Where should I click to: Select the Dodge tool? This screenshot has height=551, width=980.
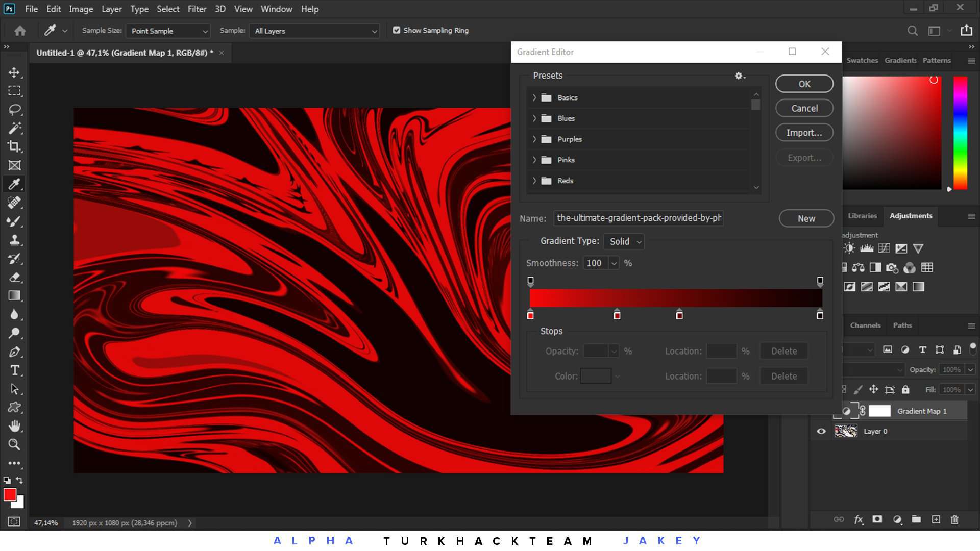pos(14,333)
